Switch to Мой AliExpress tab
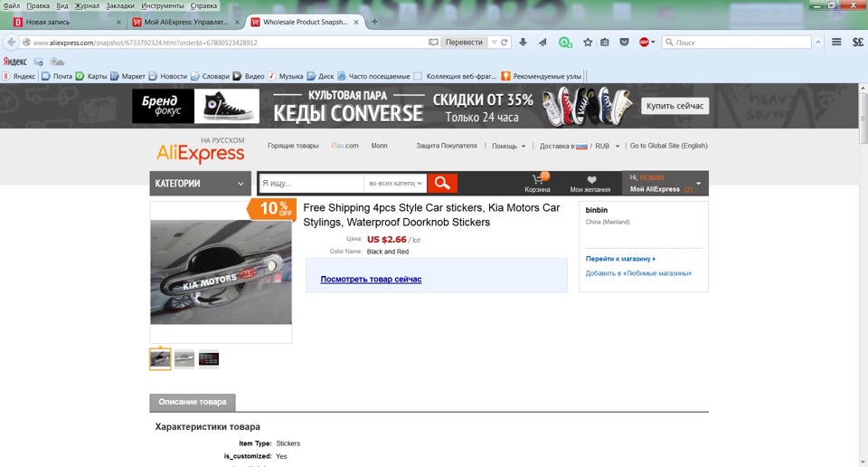Image resolution: width=868 pixels, height=467 pixels. 186,22
